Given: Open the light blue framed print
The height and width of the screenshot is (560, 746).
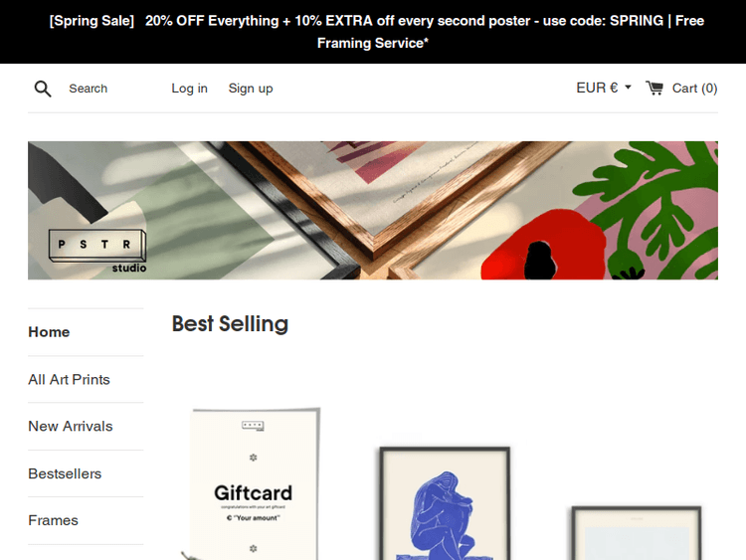Looking at the screenshot, I should click(x=637, y=533).
